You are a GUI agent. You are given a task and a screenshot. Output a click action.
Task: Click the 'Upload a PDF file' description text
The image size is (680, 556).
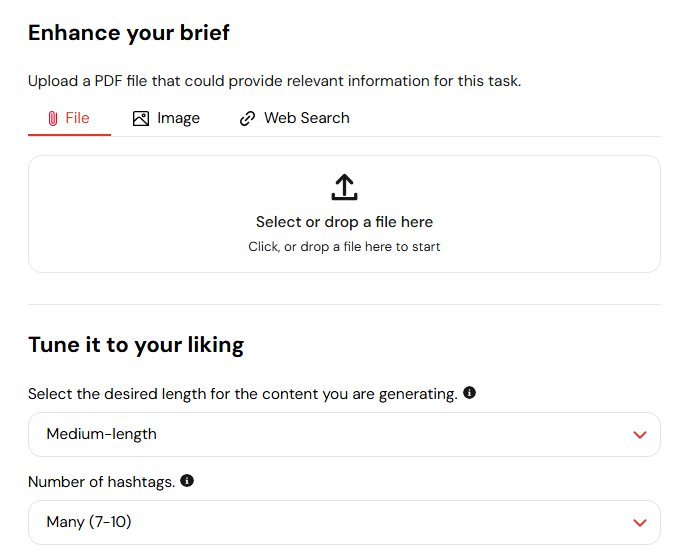click(x=274, y=81)
